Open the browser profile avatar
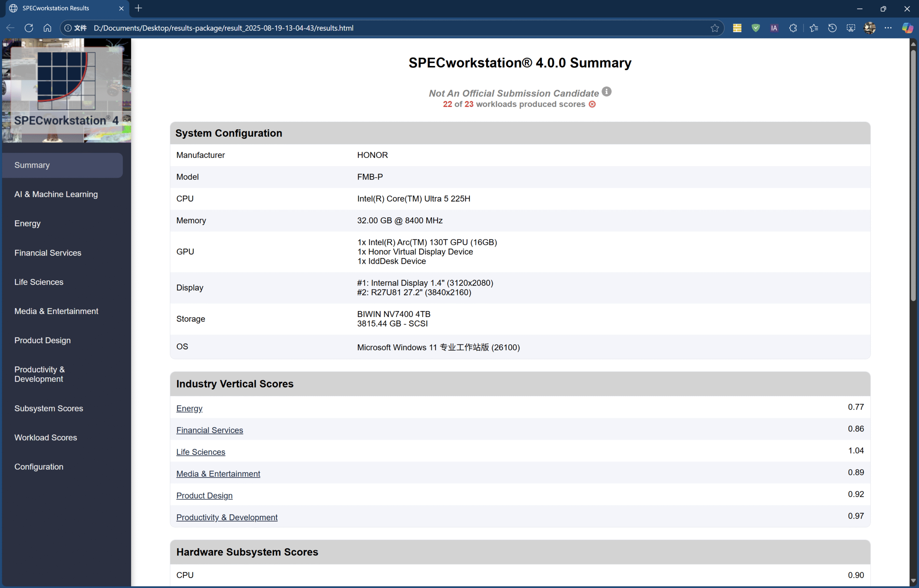The width and height of the screenshot is (919, 588). click(x=870, y=28)
